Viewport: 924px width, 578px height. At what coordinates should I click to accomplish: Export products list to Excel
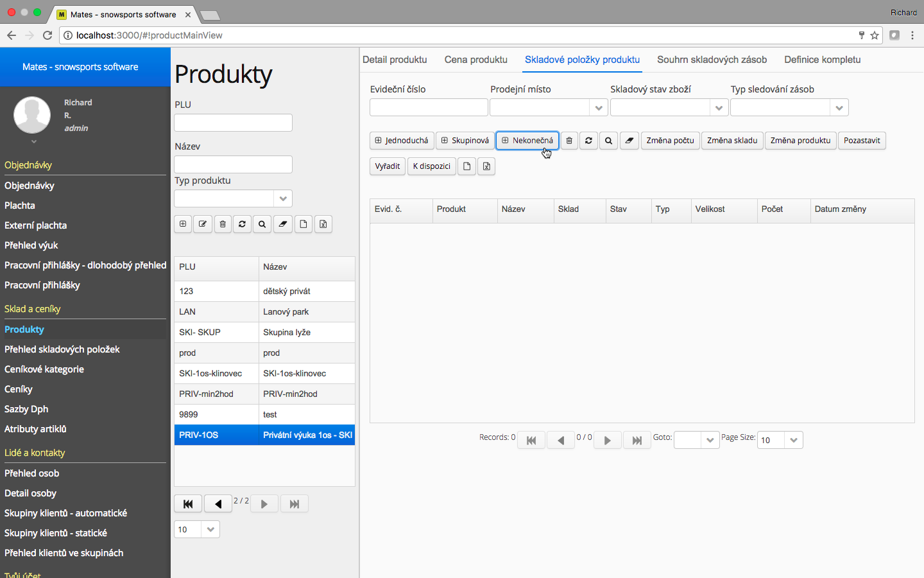pyautogui.click(x=323, y=224)
